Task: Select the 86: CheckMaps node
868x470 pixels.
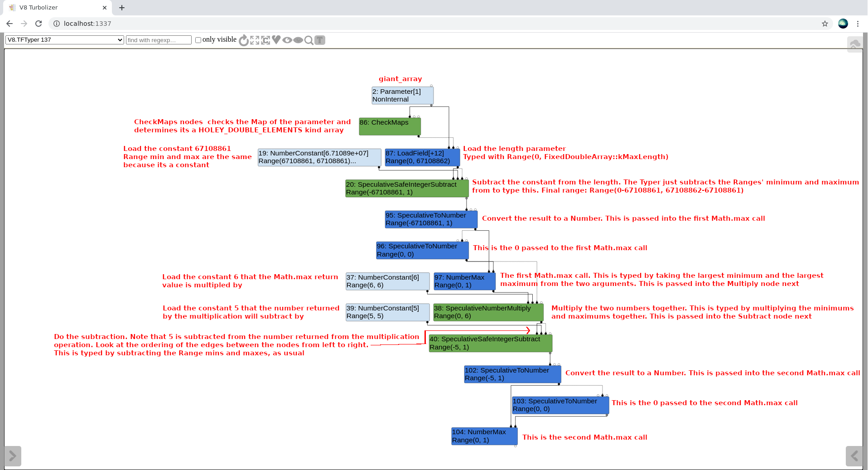Action: click(390, 126)
